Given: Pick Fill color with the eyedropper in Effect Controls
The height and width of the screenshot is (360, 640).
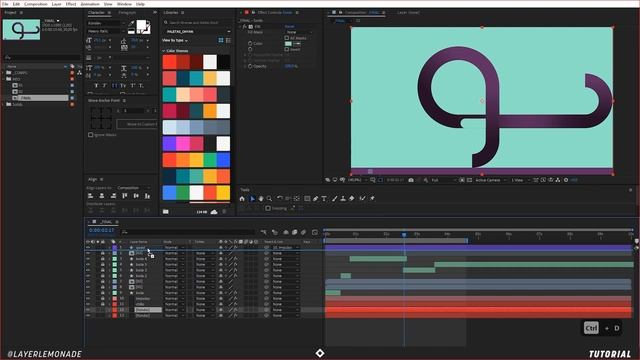Looking at the screenshot, I should coord(296,44).
